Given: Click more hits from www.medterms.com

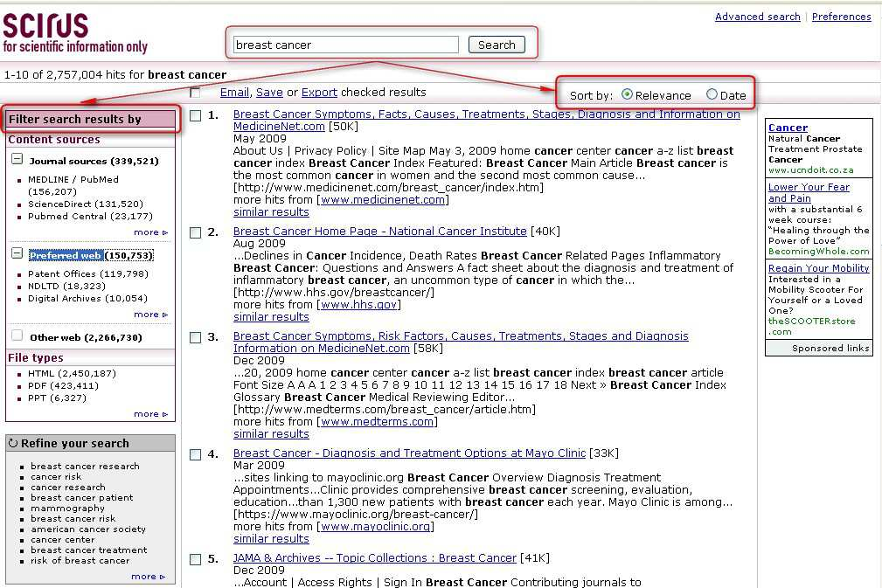Looking at the screenshot, I should pyautogui.click(x=377, y=422).
